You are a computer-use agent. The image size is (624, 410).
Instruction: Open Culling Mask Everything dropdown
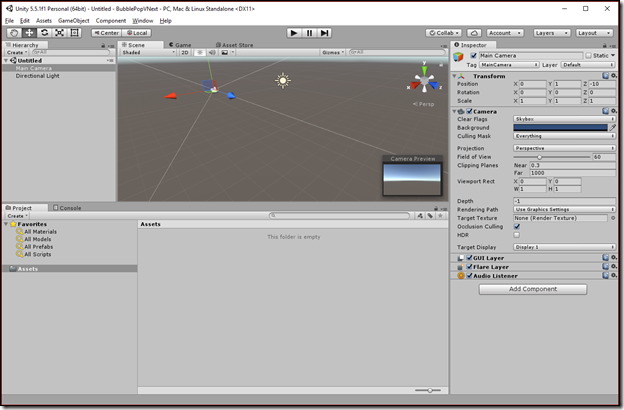pos(564,136)
